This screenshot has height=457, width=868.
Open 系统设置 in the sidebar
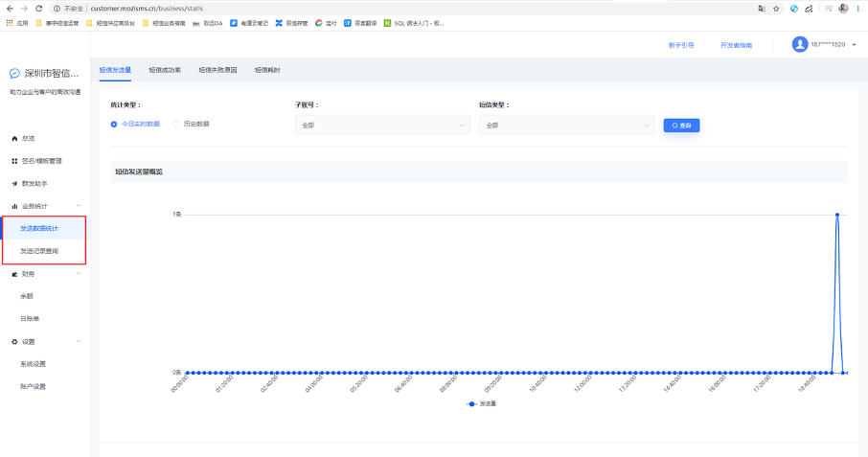(34, 364)
